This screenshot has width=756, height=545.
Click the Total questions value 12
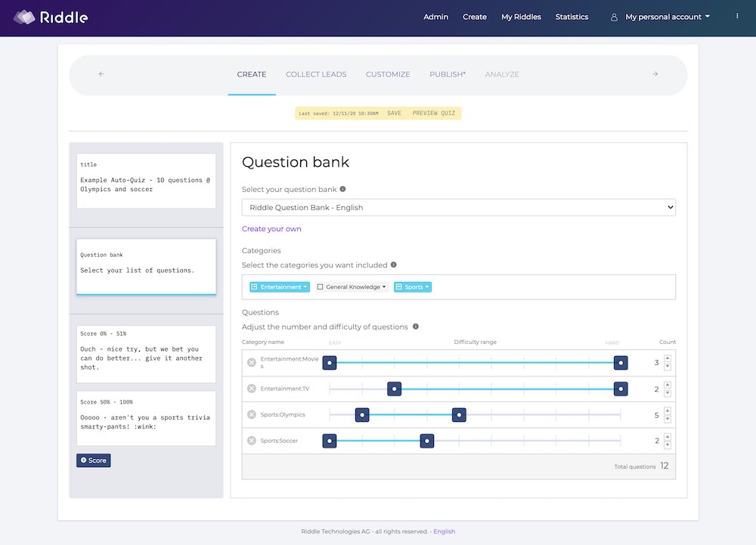pyautogui.click(x=665, y=466)
